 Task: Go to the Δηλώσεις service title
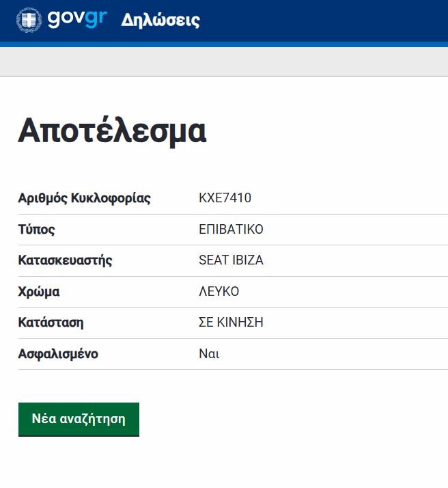coord(160,21)
